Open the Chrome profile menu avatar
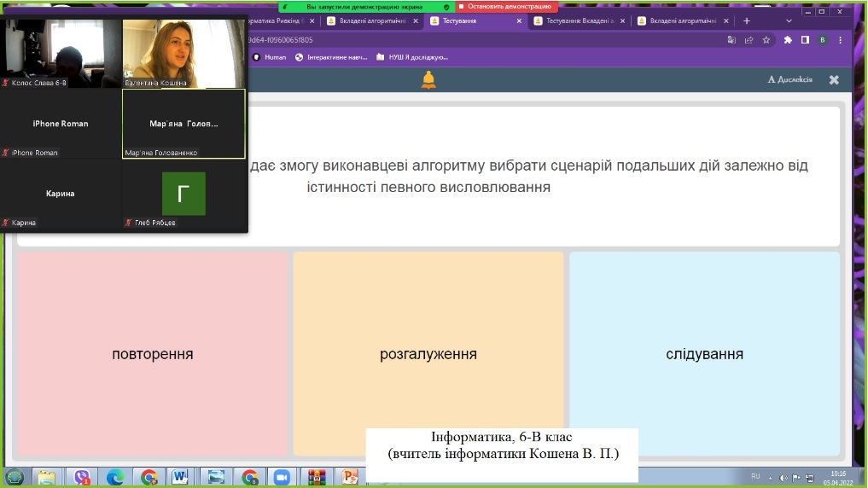 [822, 39]
